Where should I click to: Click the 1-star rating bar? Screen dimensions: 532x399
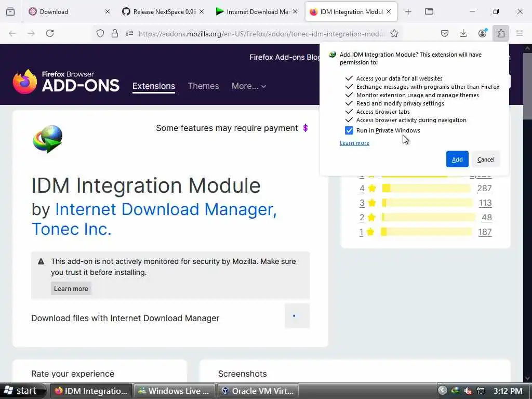pyautogui.click(x=426, y=232)
